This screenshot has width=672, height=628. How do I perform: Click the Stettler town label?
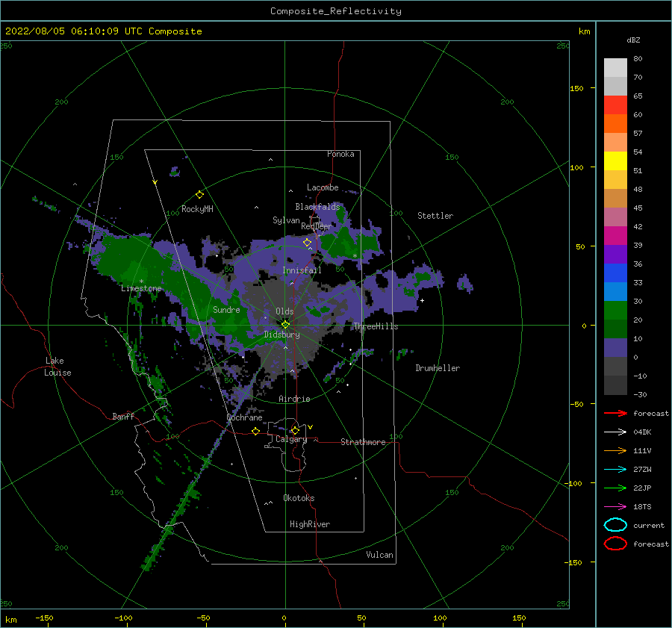click(435, 216)
